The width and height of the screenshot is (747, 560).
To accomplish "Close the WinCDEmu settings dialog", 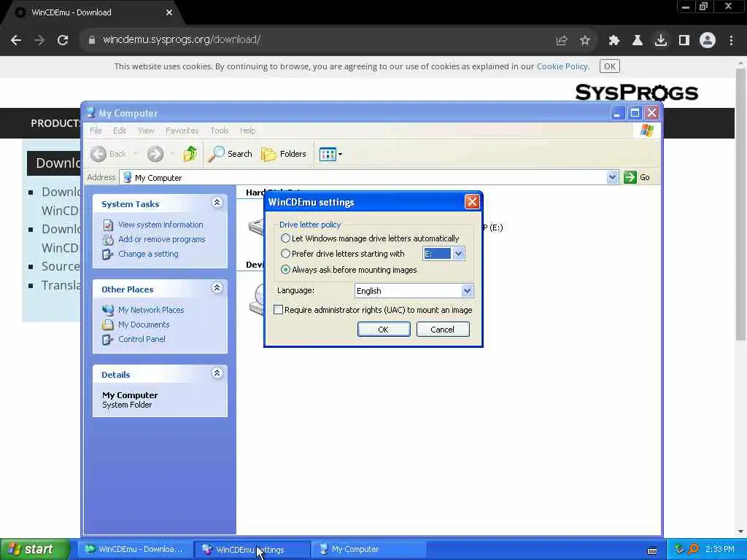I will (x=472, y=202).
